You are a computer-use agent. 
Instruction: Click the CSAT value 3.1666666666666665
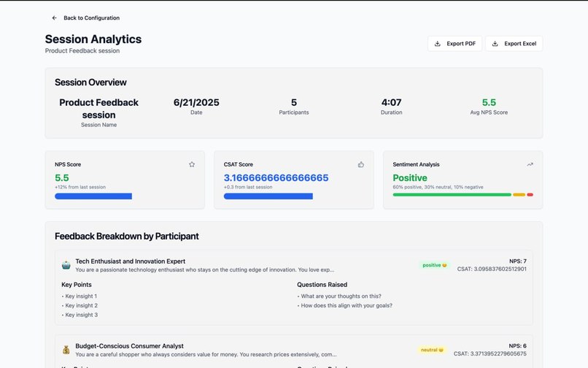coord(276,177)
